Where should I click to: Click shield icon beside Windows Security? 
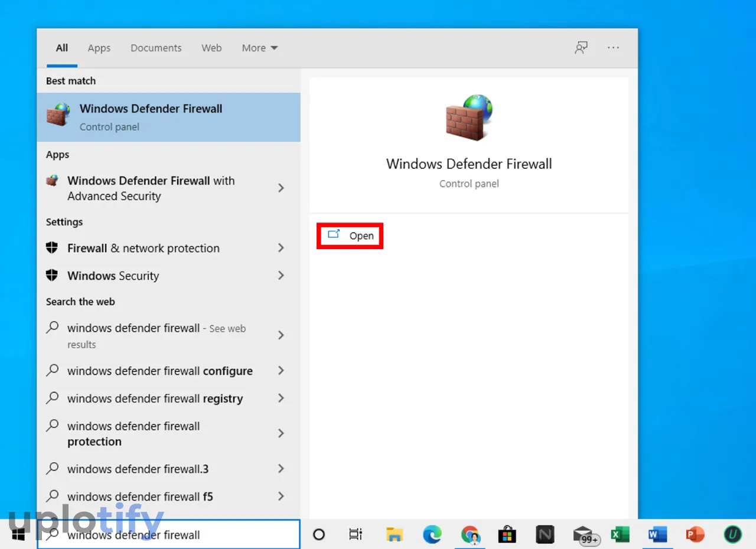click(52, 275)
